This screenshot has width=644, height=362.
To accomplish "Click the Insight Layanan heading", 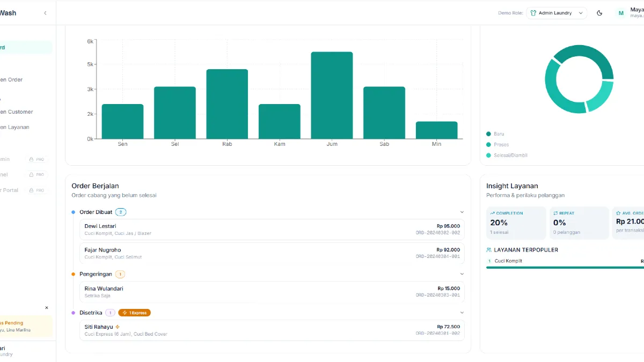I will 512,186.
